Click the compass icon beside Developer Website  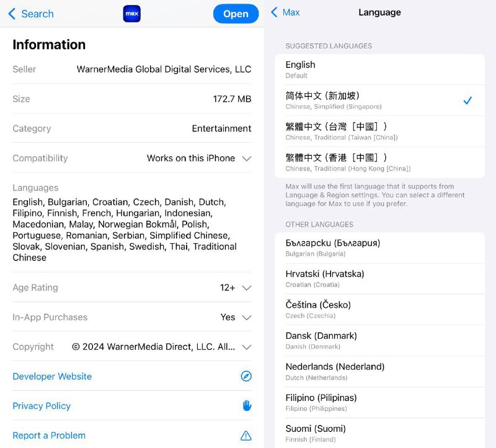[246, 376]
